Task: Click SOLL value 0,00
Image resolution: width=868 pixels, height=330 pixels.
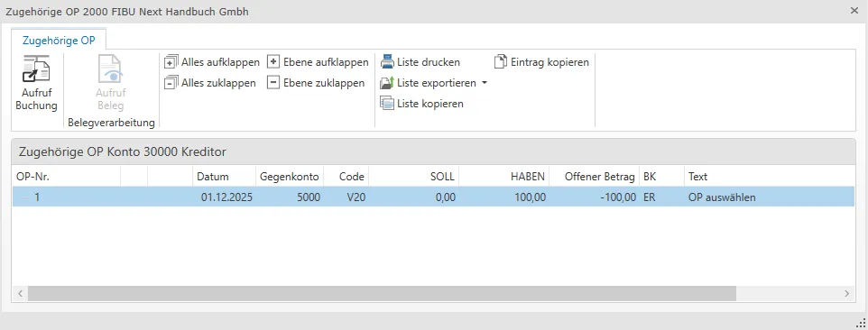Action: pos(445,197)
